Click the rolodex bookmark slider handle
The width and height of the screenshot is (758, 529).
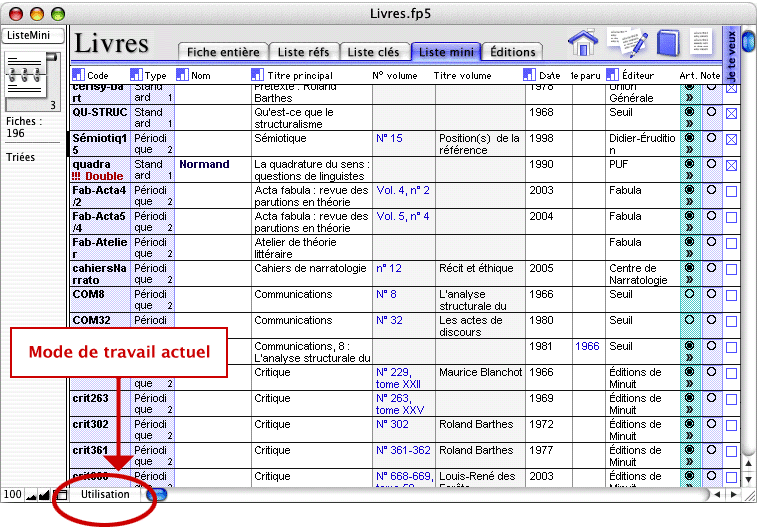(x=52, y=58)
